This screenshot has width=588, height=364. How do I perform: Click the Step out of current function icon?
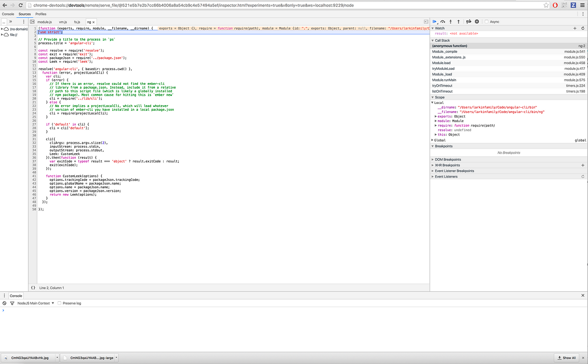458,21
